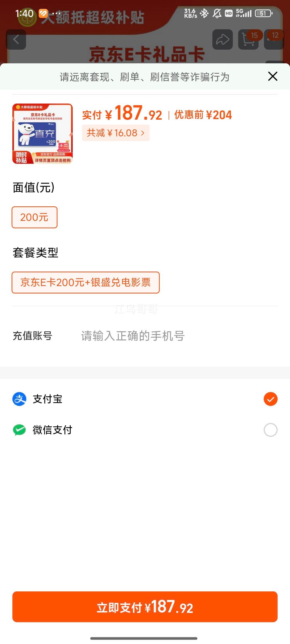Tap the phone number input field
The width and height of the screenshot is (290, 644).
(161, 336)
